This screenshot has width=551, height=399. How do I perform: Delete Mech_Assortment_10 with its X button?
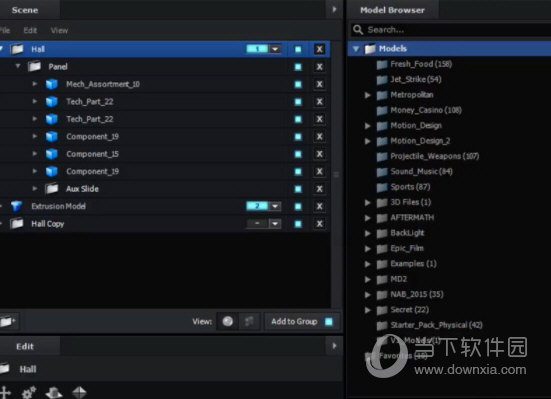pos(319,84)
